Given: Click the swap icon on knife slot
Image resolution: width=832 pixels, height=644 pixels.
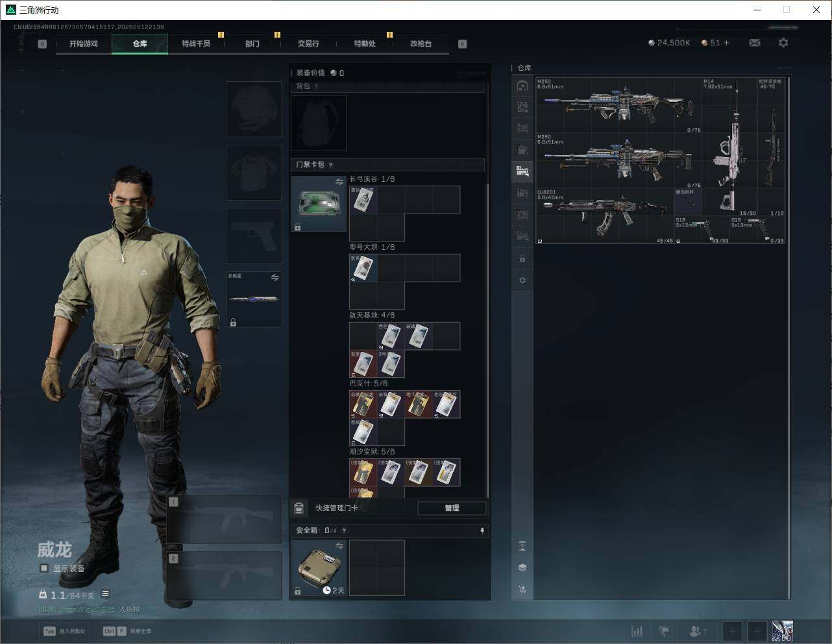Looking at the screenshot, I should click(x=275, y=278).
